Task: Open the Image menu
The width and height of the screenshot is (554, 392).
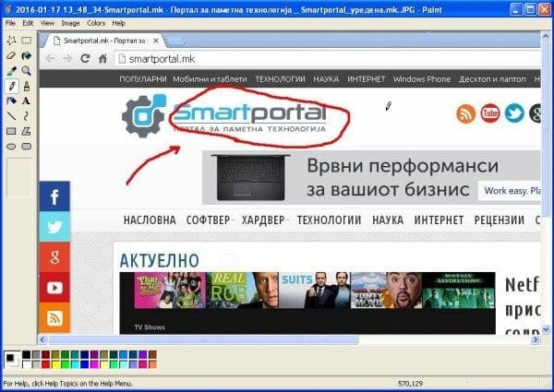Action: (x=70, y=23)
